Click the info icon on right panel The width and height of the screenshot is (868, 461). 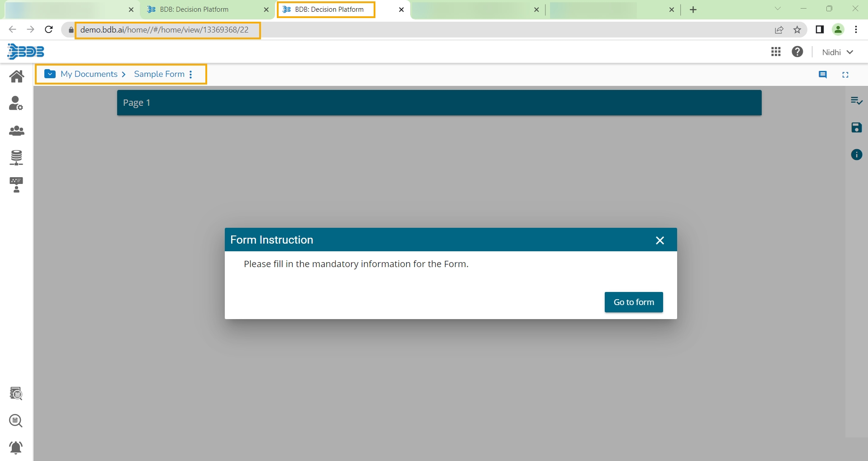click(857, 155)
